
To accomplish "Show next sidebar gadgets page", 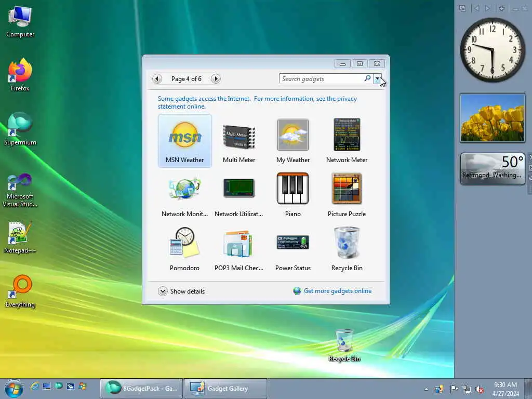I will tap(487, 8).
